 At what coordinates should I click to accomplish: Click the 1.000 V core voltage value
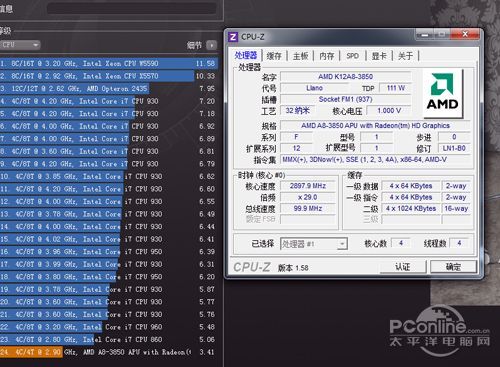[x=389, y=110]
